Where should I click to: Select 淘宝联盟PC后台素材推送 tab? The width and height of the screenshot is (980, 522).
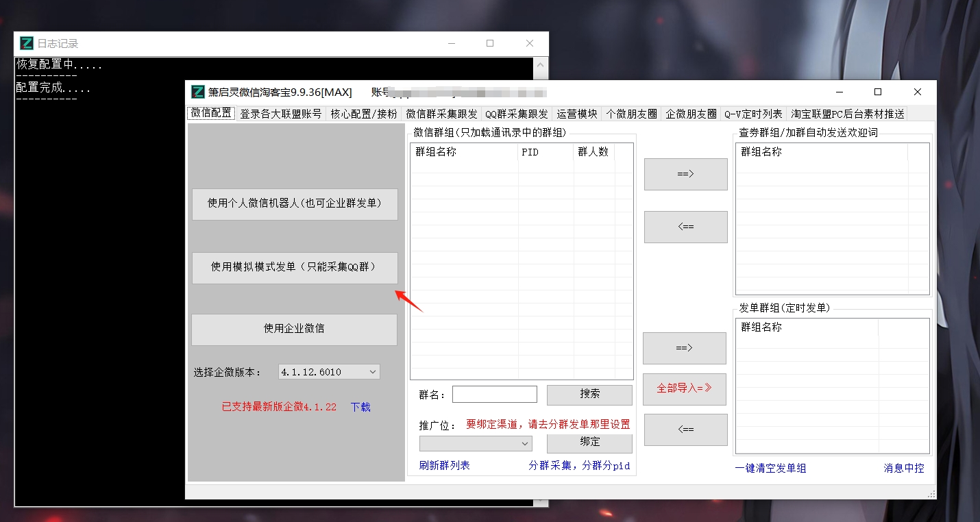847,114
